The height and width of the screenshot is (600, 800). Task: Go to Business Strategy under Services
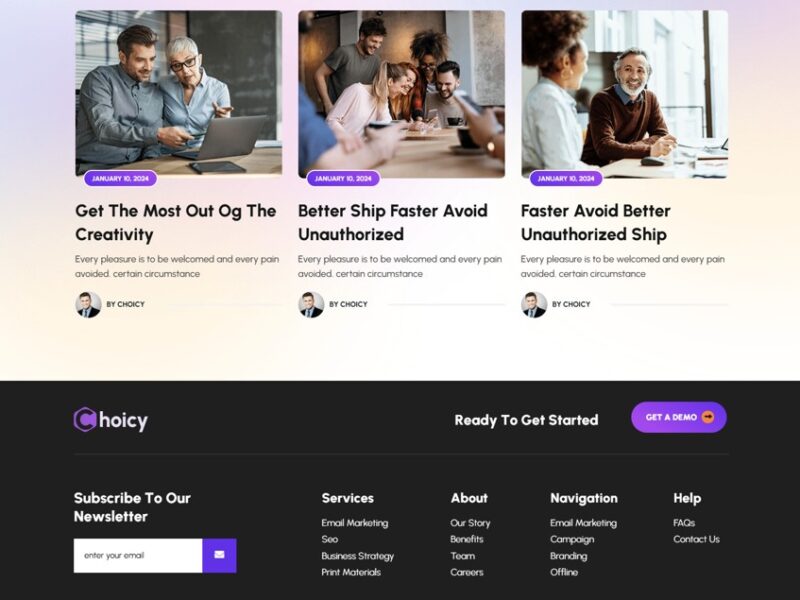(358, 556)
